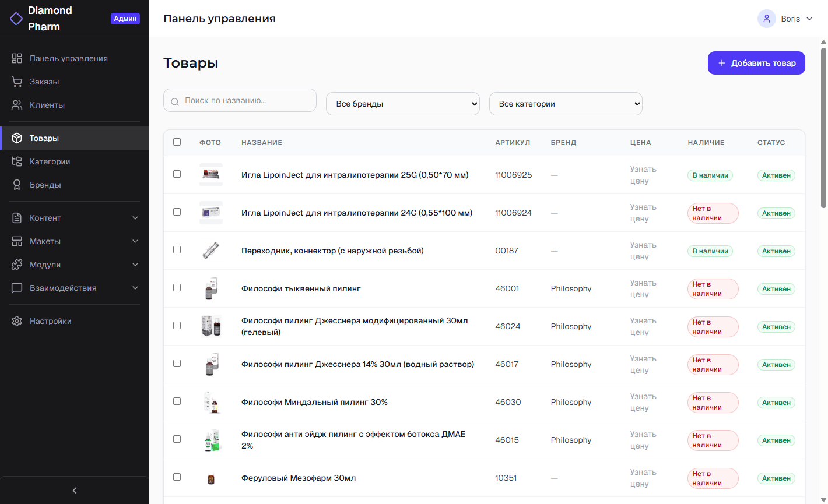Image resolution: width=828 pixels, height=504 pixels.
Task: Toggle the select-all checkbox in table header
Action: [x=177, y=142]
